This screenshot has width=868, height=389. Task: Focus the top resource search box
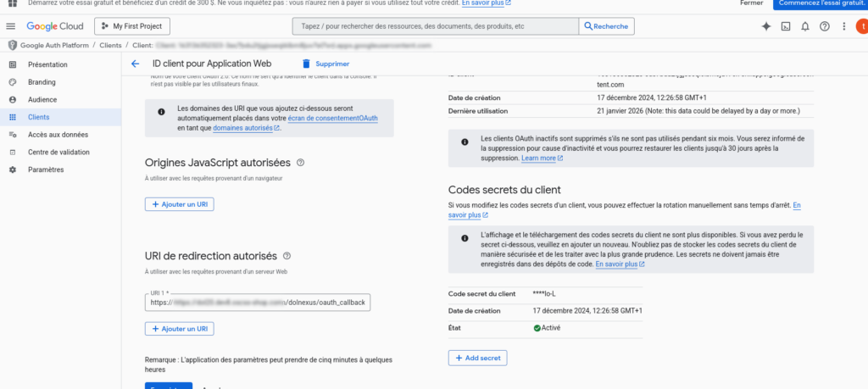(x=436, y=26)
